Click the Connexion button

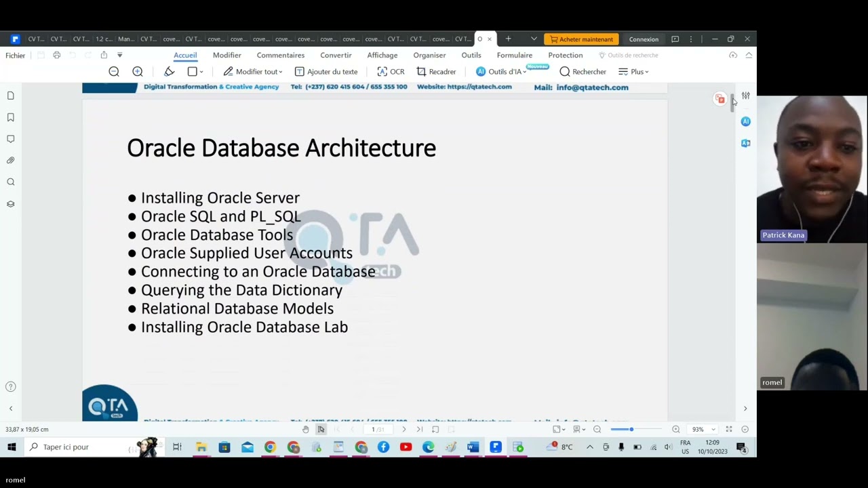(644, 39)
